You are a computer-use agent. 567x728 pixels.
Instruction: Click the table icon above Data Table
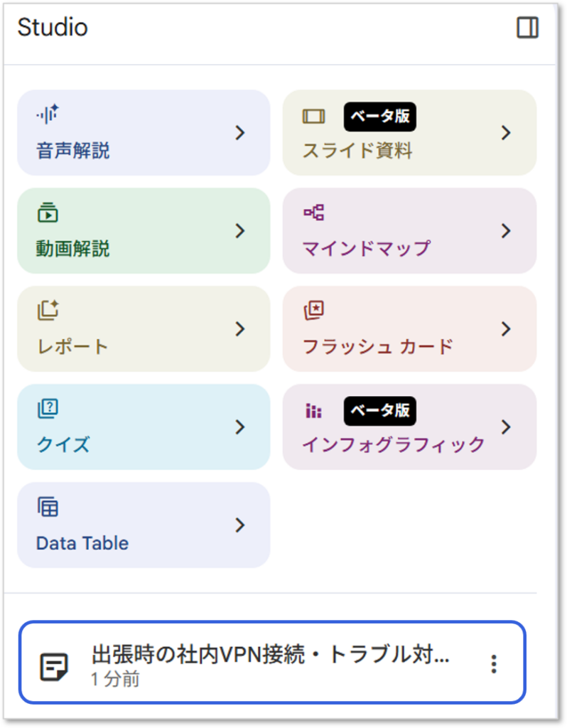click(48, 506)
